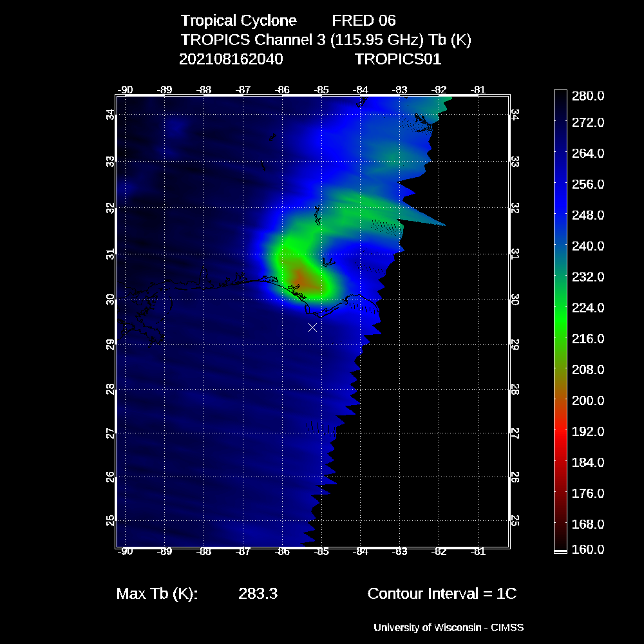Select the max value '283.3'

pyautogui.click(x=258, y=594)
